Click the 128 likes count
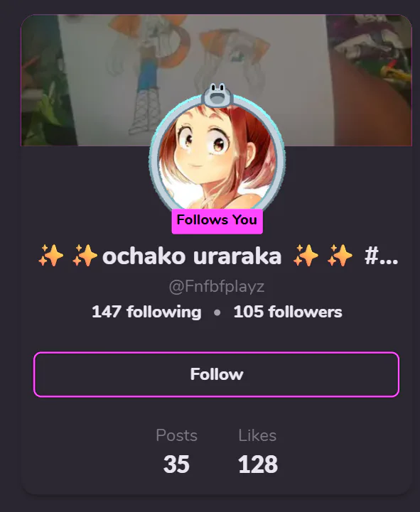The width and height of the screenshot is (420, 512). pyautogui.click(x=258, y=464)
